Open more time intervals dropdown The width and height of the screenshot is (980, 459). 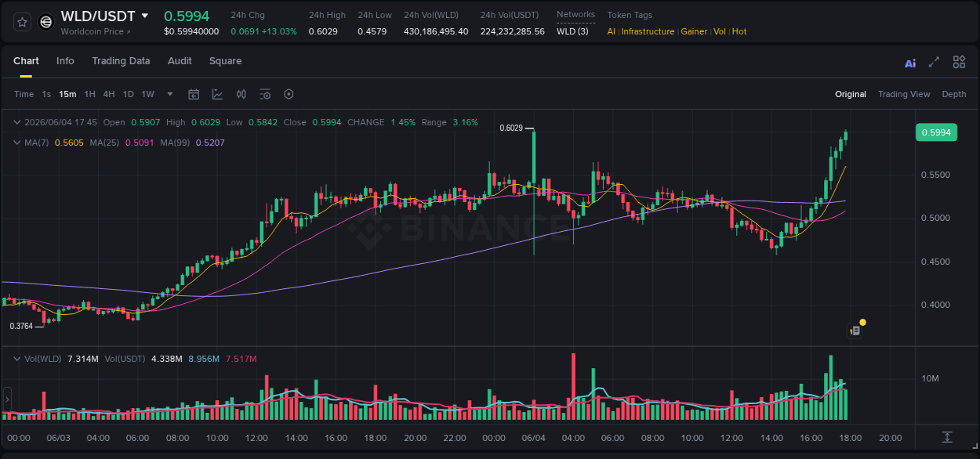(170, 94)
